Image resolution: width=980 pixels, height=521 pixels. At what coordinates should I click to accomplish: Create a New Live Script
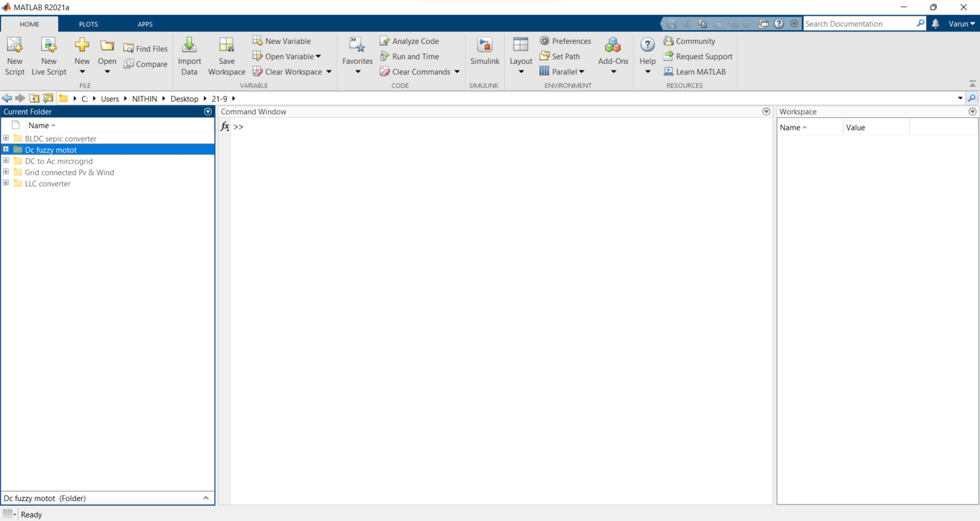(x=49, y=56)
